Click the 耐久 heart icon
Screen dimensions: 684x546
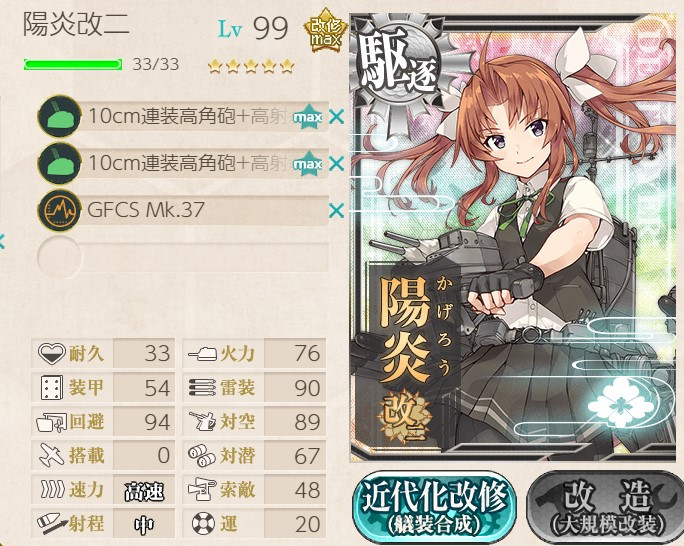pos(51,353)
